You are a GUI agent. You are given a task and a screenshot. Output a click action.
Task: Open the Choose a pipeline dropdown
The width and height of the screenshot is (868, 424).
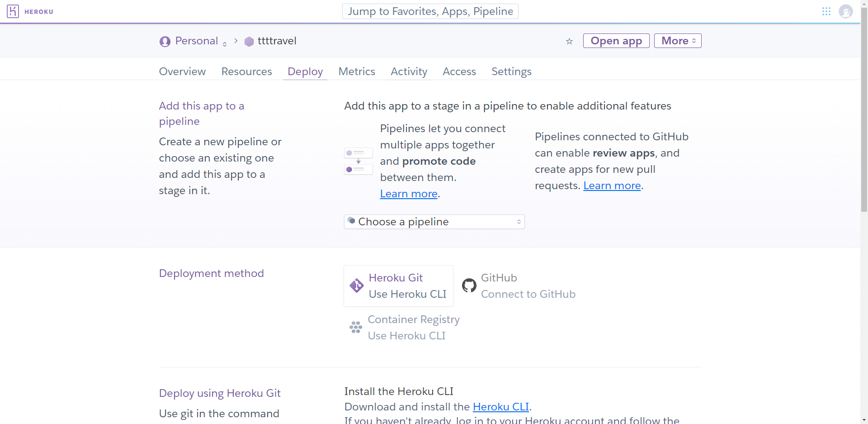434,222
